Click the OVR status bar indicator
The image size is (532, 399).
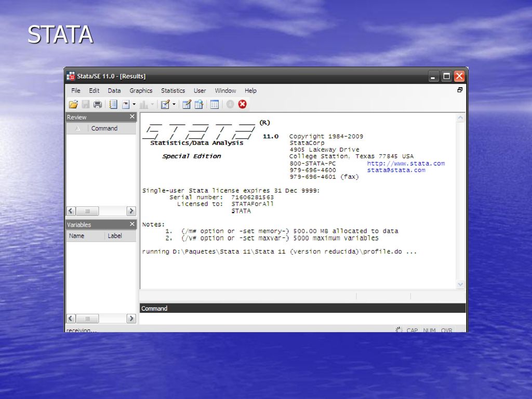[446, 330]
